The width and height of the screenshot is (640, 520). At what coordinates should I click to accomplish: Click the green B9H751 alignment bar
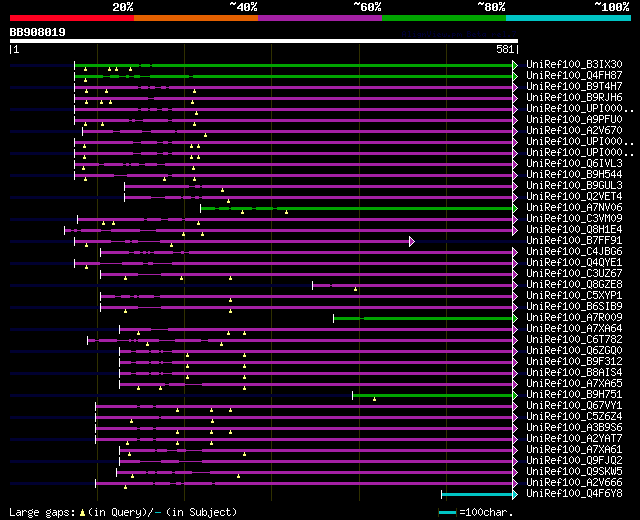pos(433,396)
